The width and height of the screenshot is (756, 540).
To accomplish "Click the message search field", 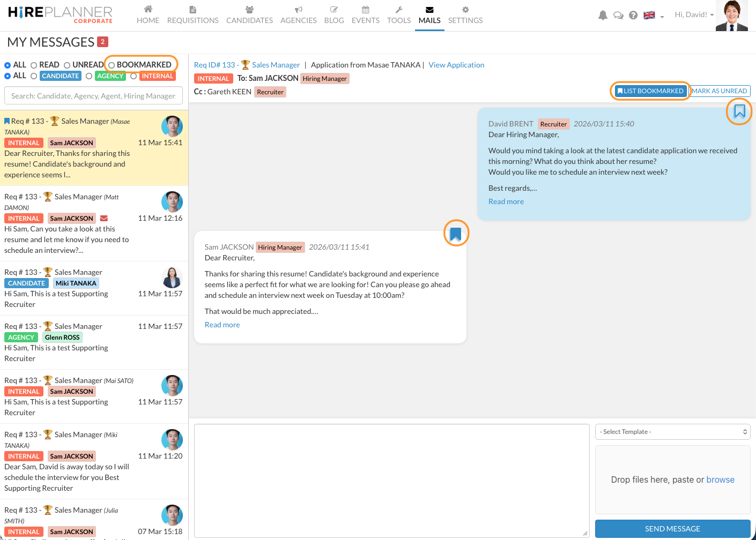I will [x=93, y=96].
